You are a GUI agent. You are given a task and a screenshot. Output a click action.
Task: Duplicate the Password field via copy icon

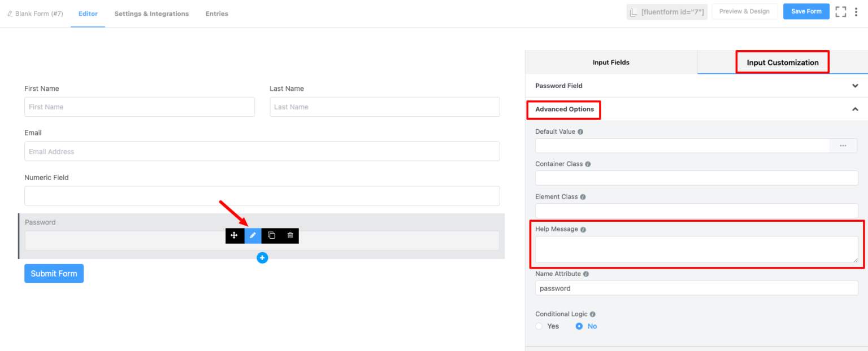[x=271, y=235]
